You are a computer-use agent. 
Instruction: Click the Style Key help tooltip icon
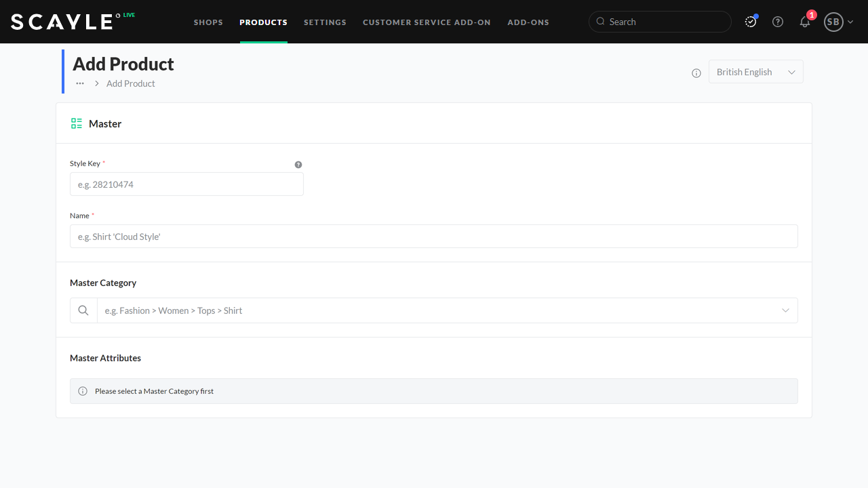[298, 165]
